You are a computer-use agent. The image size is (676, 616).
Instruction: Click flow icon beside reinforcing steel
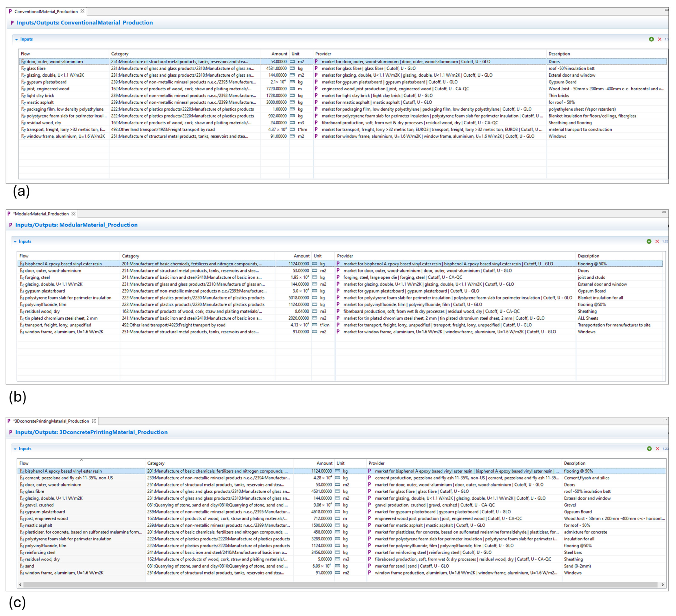[x=22, y=553]
